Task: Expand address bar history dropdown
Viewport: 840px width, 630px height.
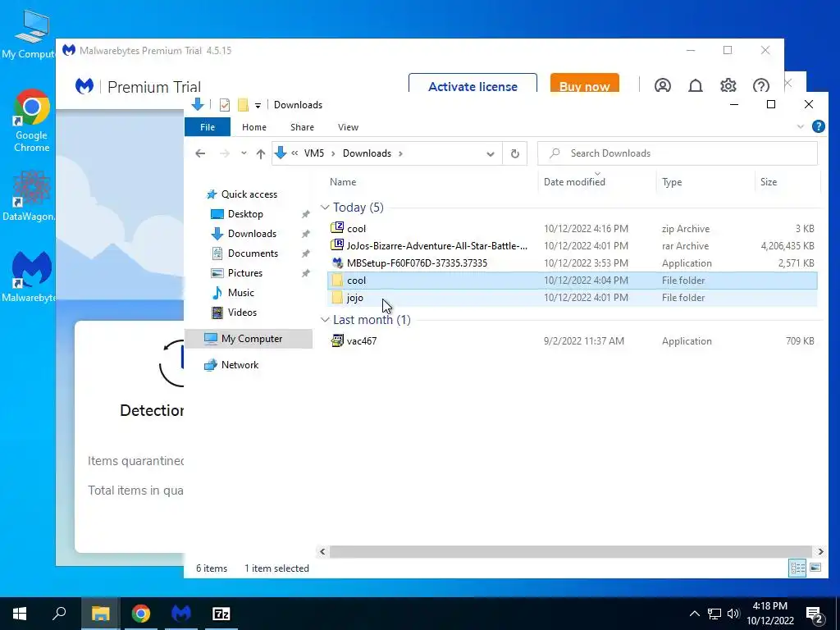Action: pyautogui.click(x=491, y=153)
